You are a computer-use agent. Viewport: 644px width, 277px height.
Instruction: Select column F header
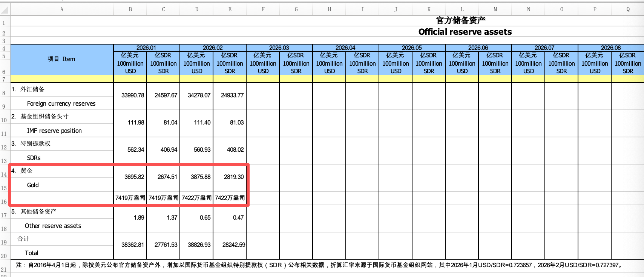coord(263,9)
